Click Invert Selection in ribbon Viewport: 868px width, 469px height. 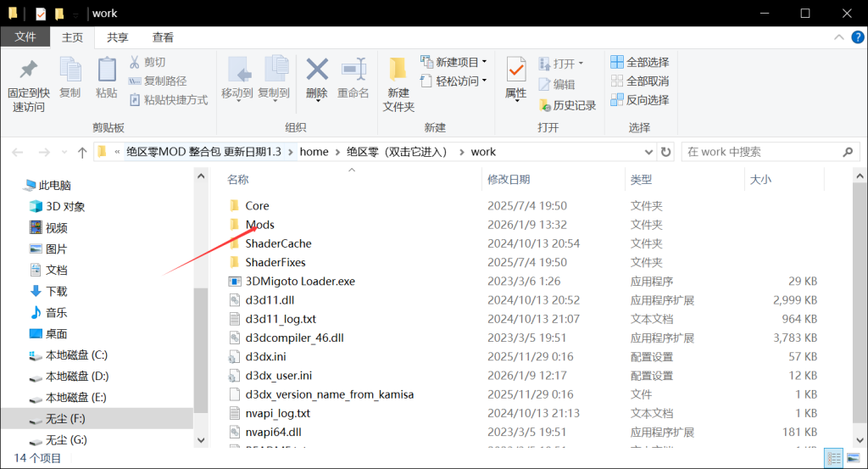click(x=639, y=100)
